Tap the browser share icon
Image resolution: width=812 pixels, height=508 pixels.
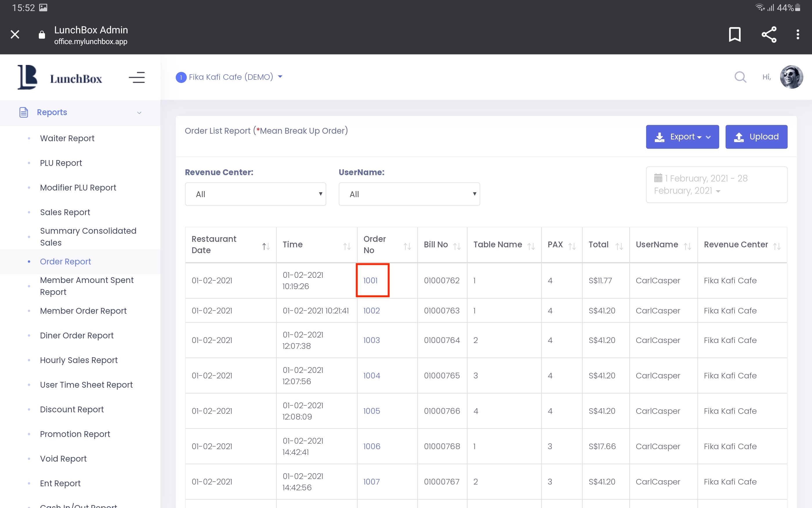[x=769, y=34]
